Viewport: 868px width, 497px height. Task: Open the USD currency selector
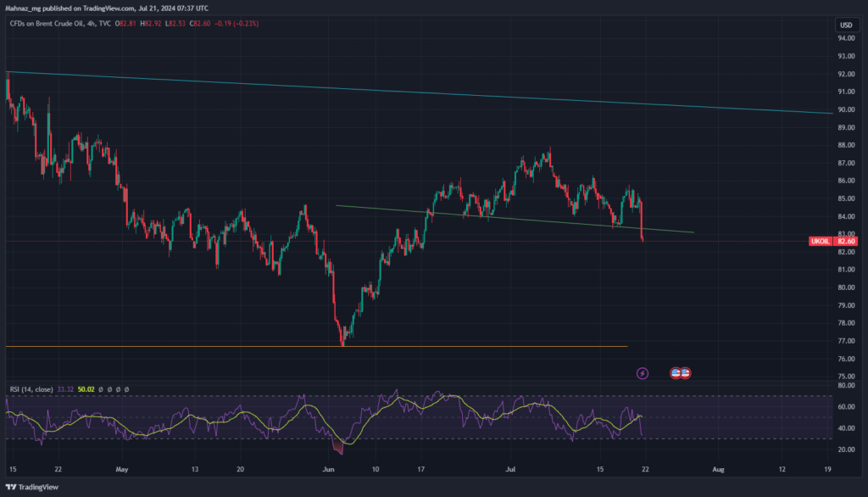(x=846, y=25)
